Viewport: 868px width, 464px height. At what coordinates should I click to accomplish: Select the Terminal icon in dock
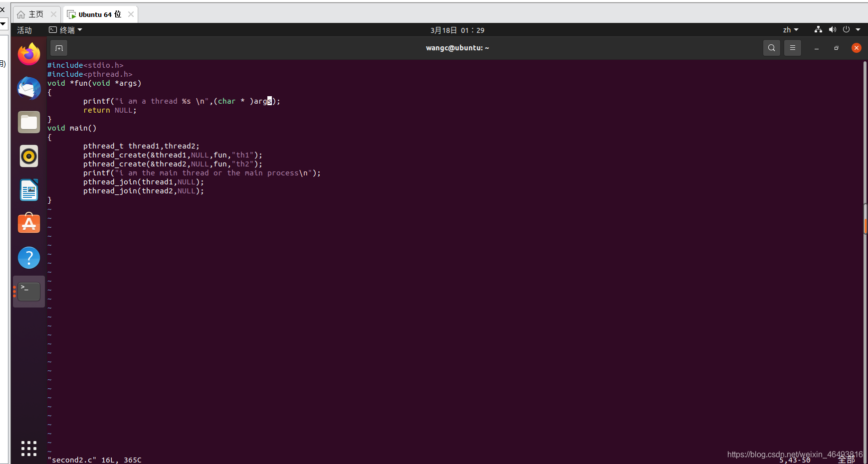pos(29,292)
